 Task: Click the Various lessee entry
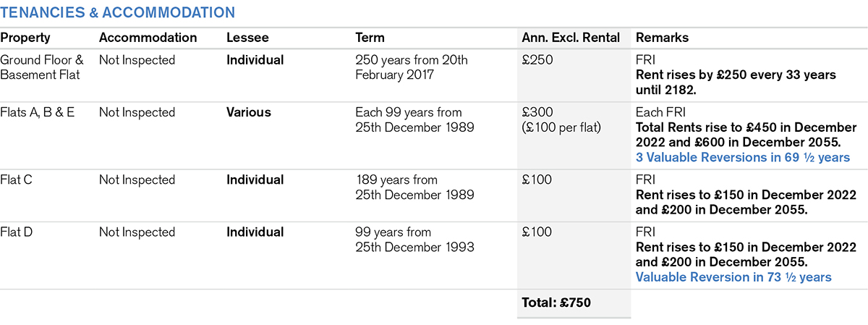click(249, 112)
